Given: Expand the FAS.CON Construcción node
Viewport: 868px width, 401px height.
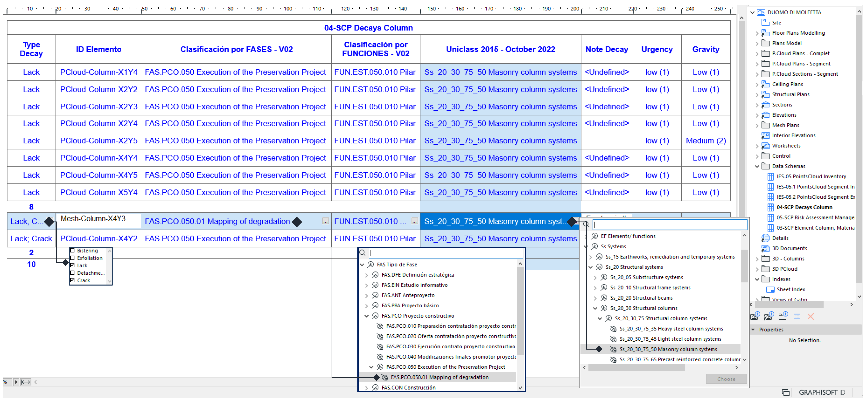Looking at the screenshot, I should pyautogui.click(x=367, y=388).
